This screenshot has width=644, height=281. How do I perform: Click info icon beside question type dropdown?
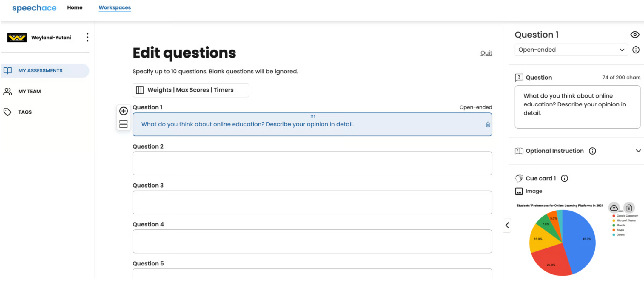tap(636, 50)
